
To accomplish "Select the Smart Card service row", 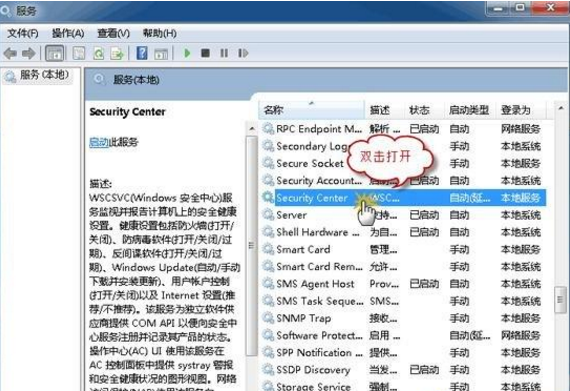I will [404, 249].
